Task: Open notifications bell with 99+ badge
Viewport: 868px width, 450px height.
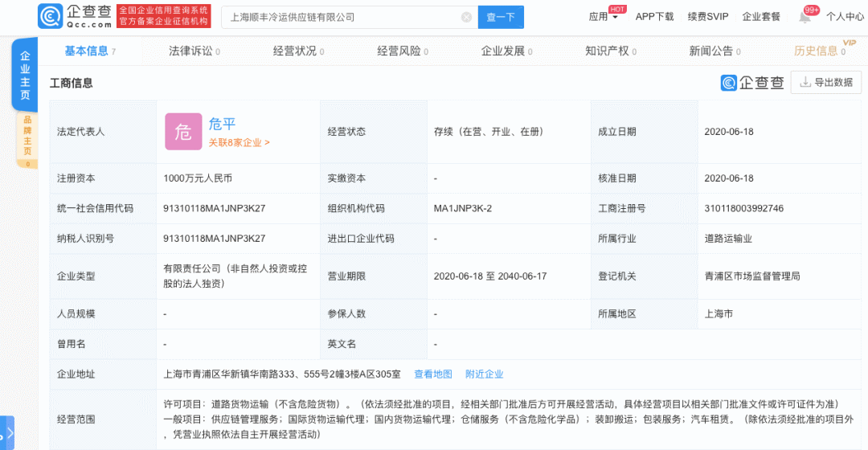Action: tap(805, 17)
